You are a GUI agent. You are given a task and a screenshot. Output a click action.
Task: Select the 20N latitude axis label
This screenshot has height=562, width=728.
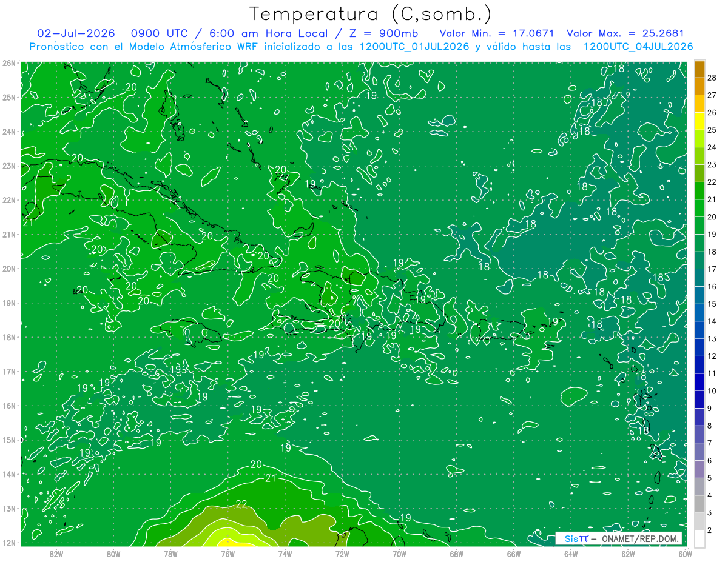[9, 269]
